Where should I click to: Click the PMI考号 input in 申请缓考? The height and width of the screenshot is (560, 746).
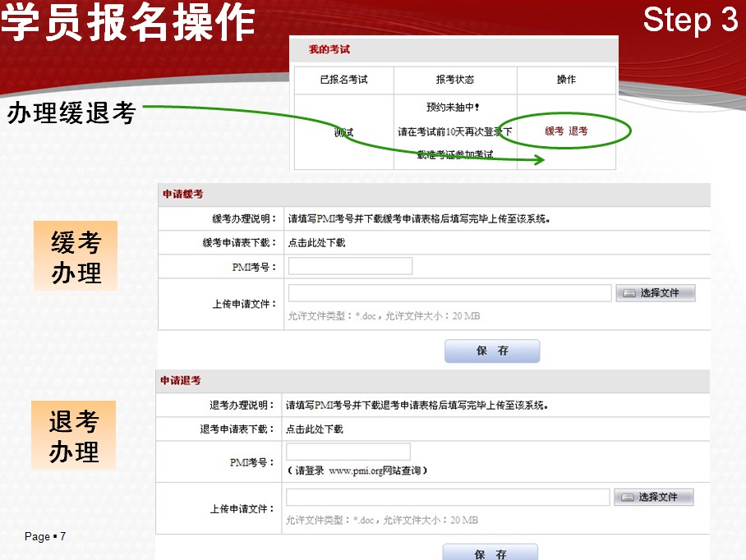pos(350,265)
